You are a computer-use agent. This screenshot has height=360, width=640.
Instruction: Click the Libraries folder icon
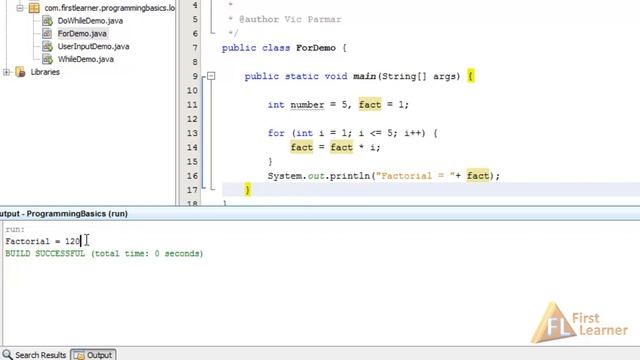[20, 72]
